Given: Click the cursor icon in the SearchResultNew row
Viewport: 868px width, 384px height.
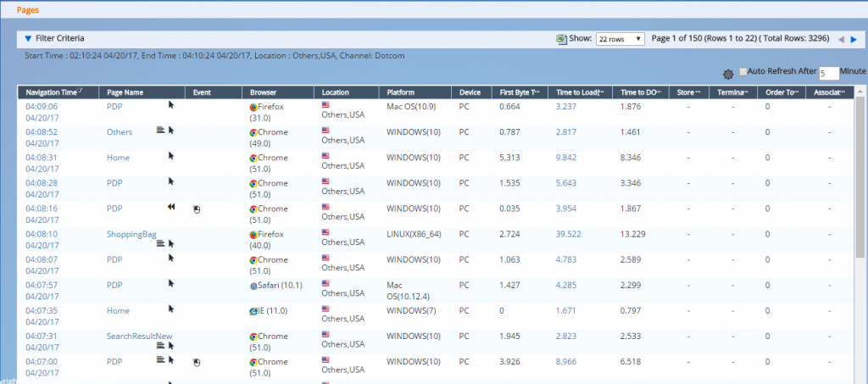Looking at the screenshot, I should pos(171,345).
